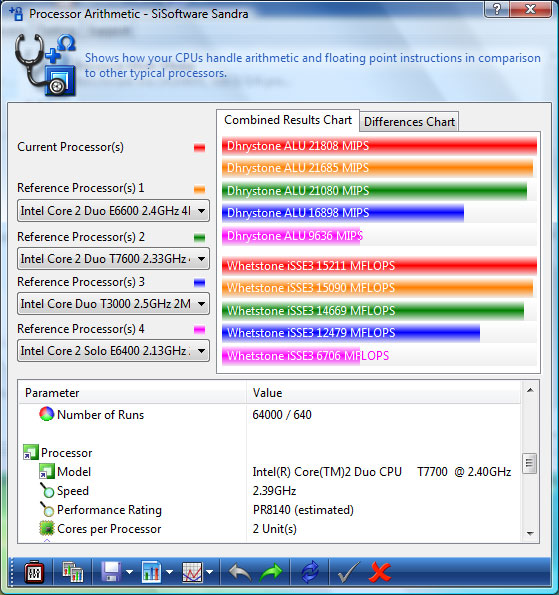The height and width of the screenshot is (595, 559).
Task: Click the Dhrystone ALU 21808 MIPS red bar
Action: [379, 146]
